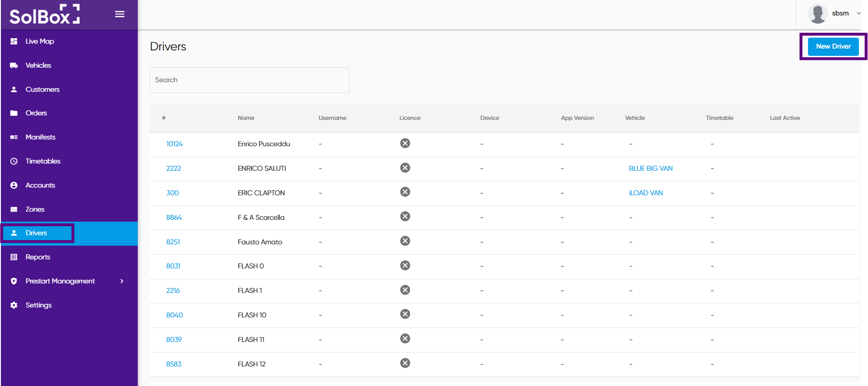Screen dimensions: 868x386
Task: Open the BLUE BIG VAN vehicle link
Action: click(x=651, y=168)
